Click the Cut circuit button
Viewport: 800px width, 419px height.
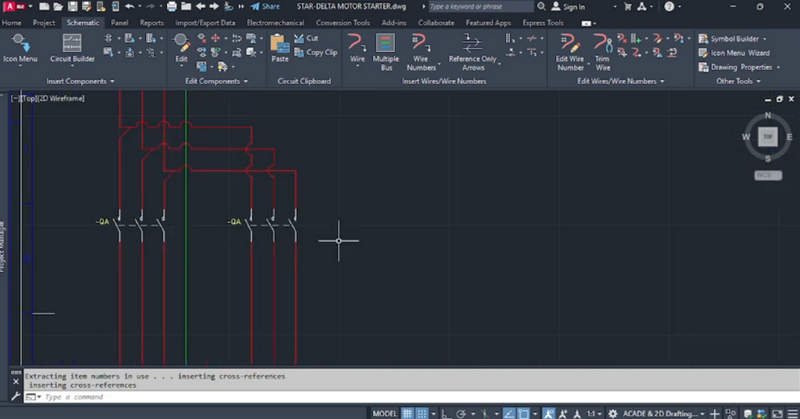tap(306, 38)
